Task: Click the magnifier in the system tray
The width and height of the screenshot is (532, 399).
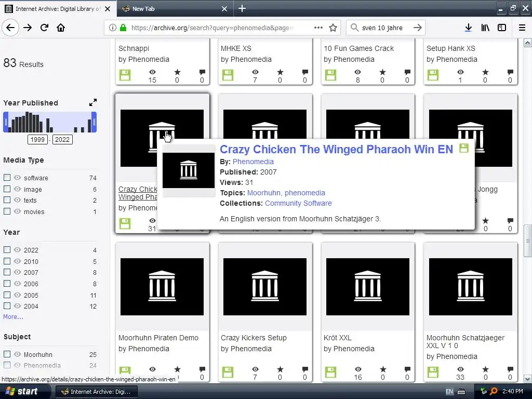Action: (x=494, y=391)
